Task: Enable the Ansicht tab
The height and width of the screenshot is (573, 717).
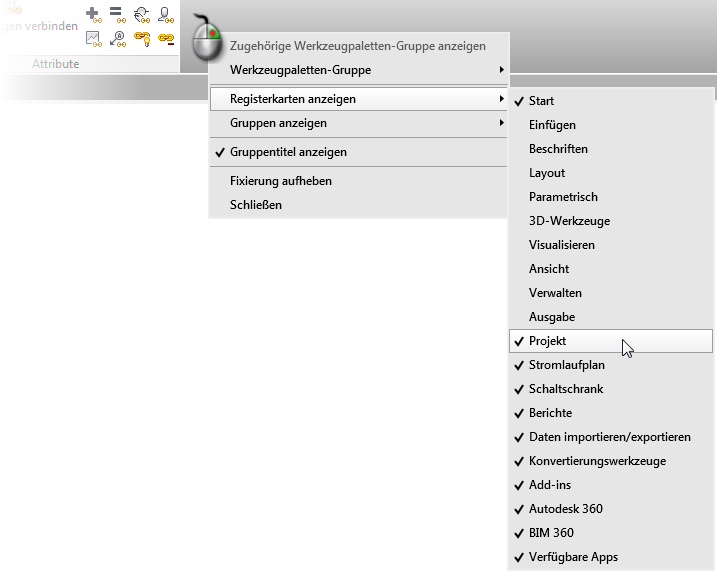Action: tap(611, 269)
